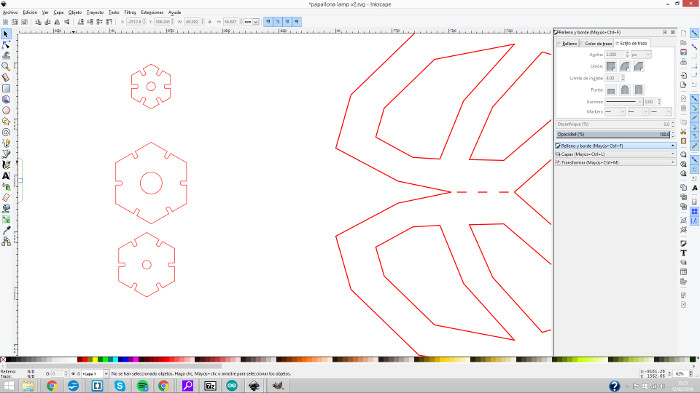This screenshot has height=393, width=700.
Task: Click the Print icon in commands bar
Action: (x=683, y=62)
